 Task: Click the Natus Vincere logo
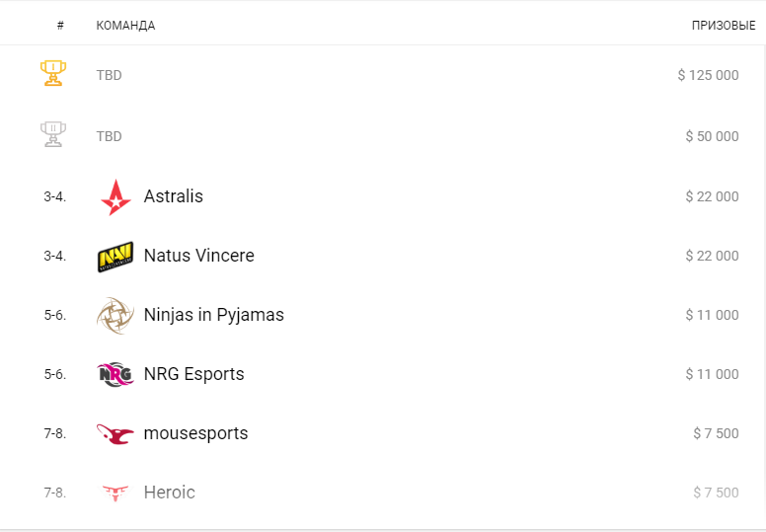click(x=115, y=257)
